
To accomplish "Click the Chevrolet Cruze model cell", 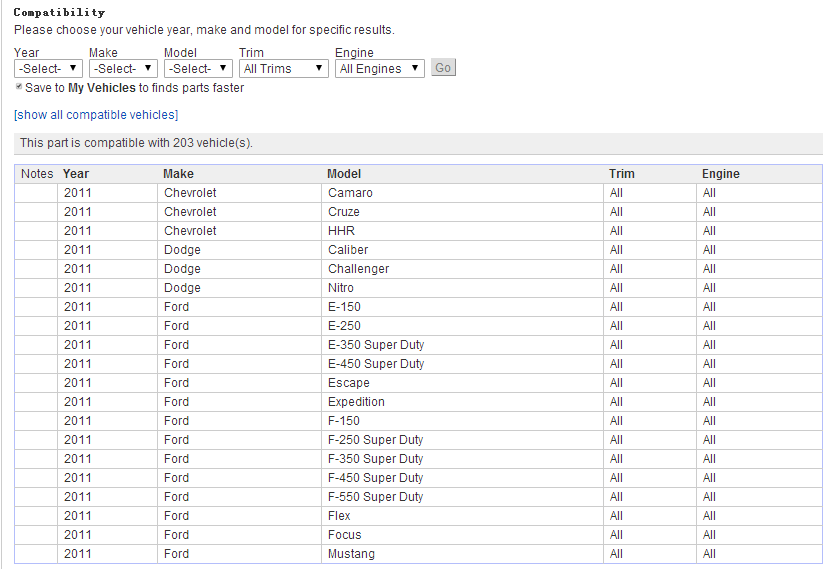I will 344,212.
